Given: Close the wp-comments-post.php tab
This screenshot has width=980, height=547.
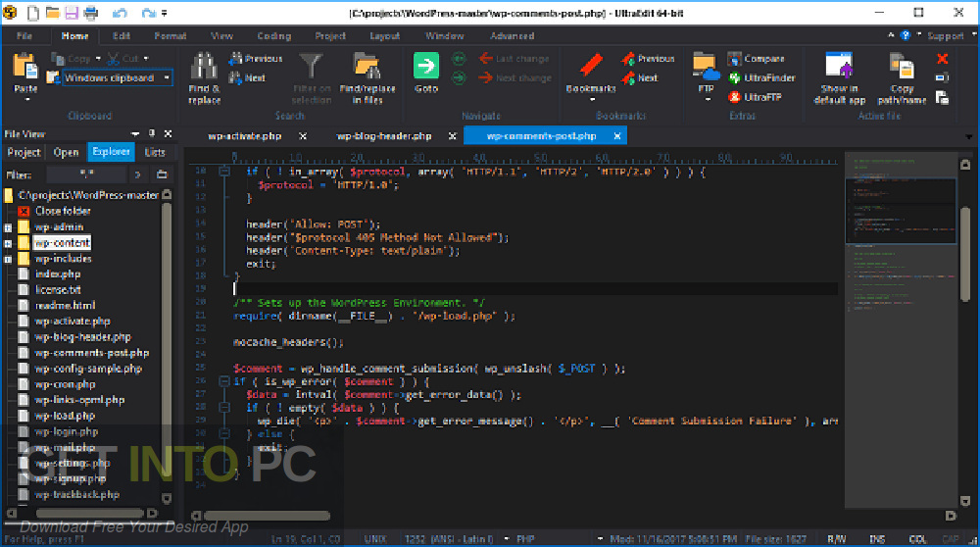Looking at the screenshot, I should [616, 135].
